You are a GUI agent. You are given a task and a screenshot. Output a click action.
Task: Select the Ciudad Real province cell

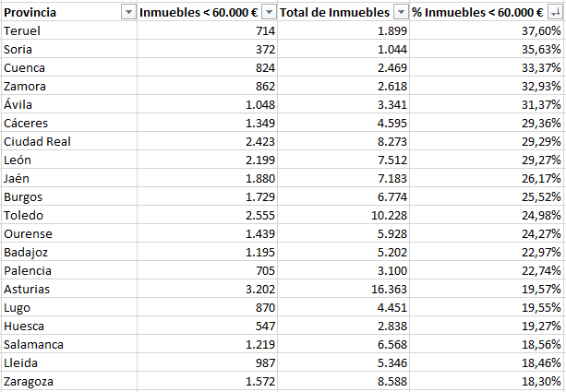(x=69, y=141)
